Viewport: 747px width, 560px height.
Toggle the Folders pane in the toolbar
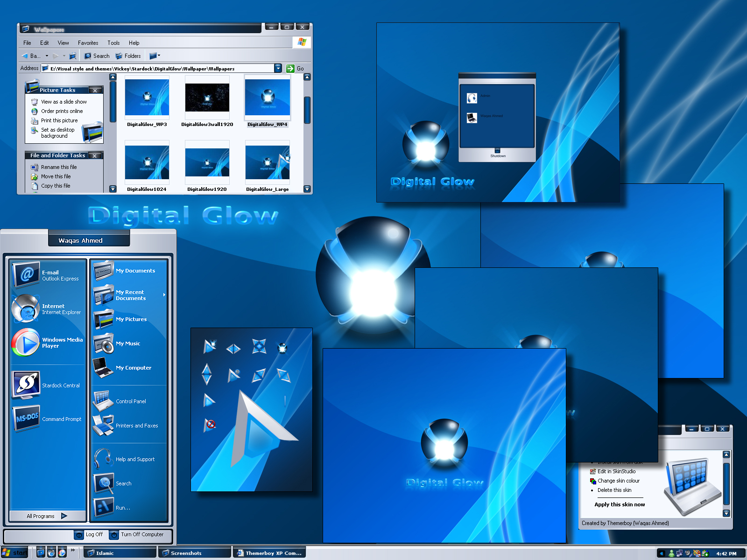[x=128, y=56]
